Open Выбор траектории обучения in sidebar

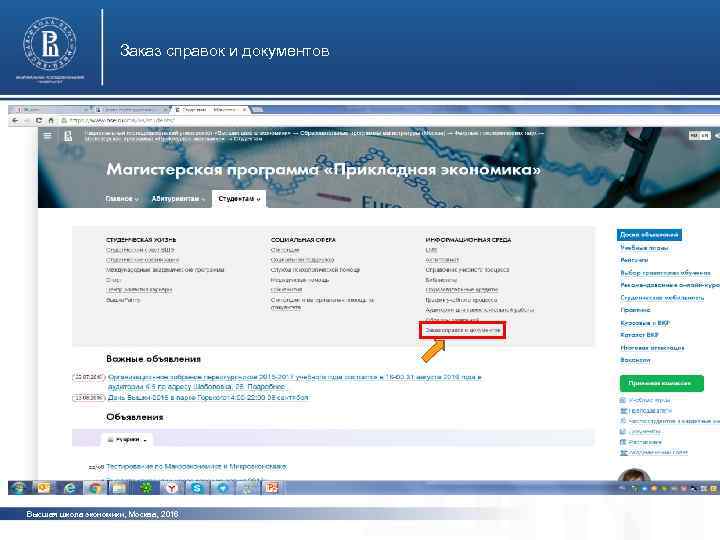click(x=665, y=273)
